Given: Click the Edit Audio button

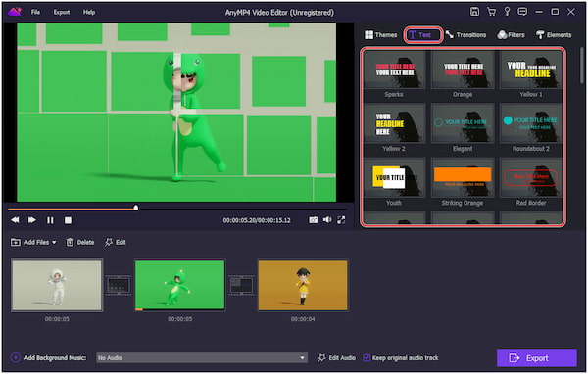Looking at the screenshot, I should [x=336, y=358].
